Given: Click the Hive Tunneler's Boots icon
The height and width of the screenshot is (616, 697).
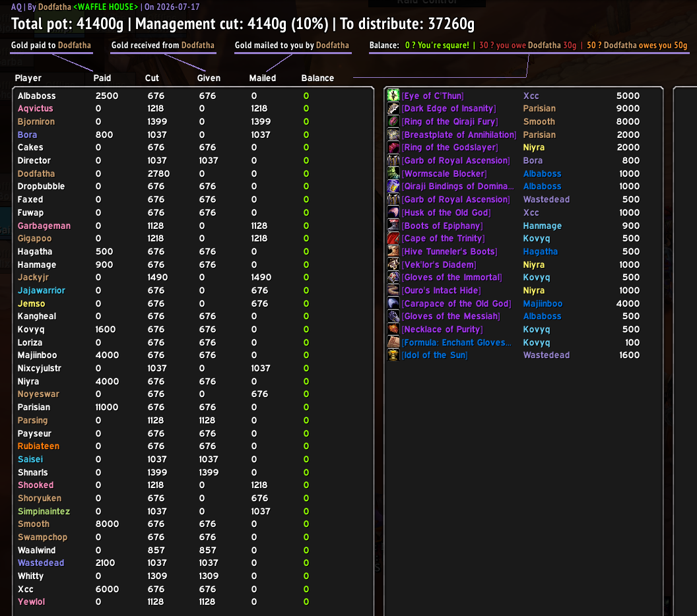Looking at the screenshot, I should coord(393,251).
